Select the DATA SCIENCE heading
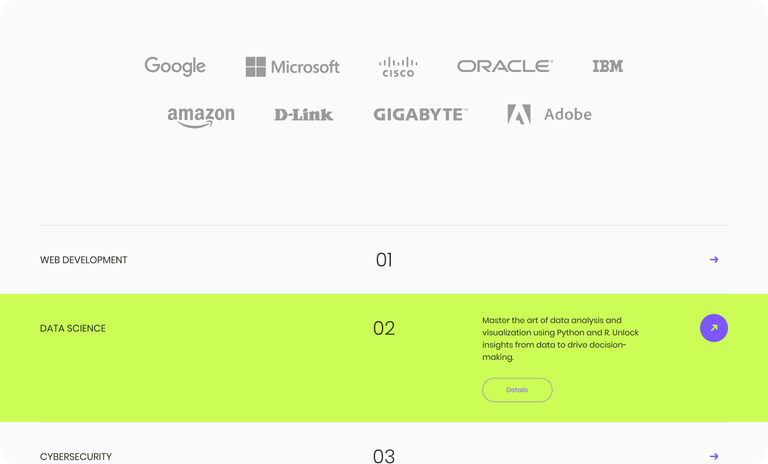The image size is (768, 464). [73, 329]
